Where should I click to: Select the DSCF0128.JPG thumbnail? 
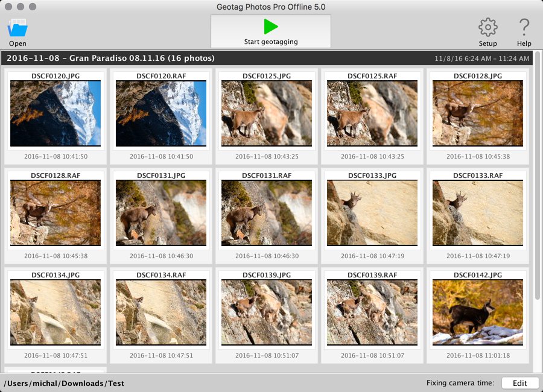pos(478,113)
